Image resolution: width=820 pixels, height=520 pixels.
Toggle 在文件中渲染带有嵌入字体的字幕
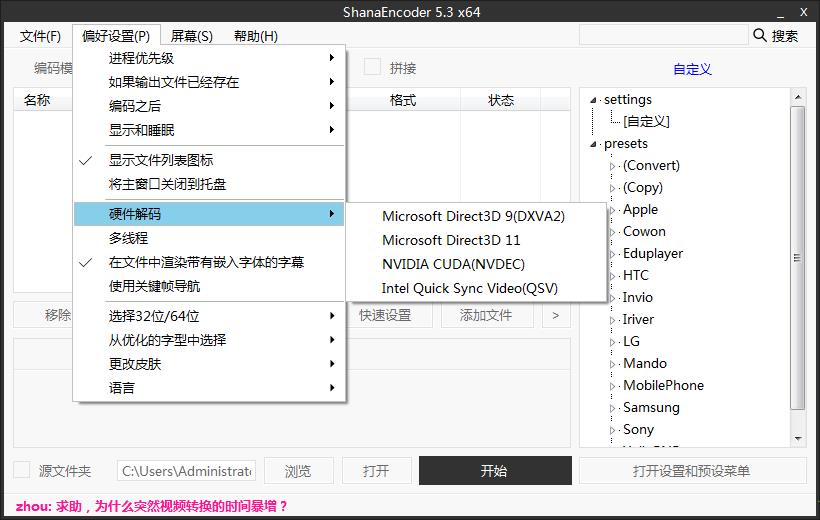point(209,262)
